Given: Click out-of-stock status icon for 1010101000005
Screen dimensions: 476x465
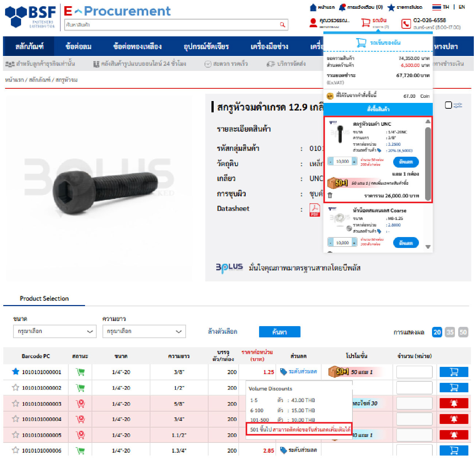Looking at the screenshot, I should click(80, 435).
